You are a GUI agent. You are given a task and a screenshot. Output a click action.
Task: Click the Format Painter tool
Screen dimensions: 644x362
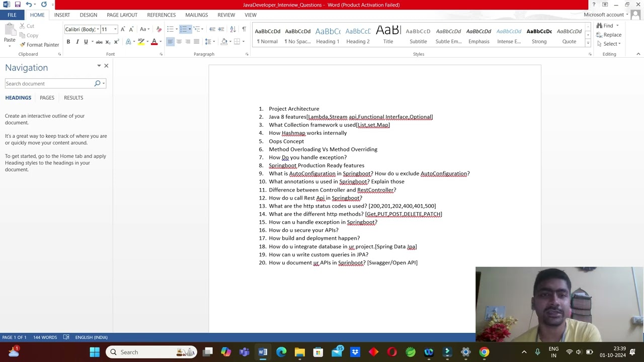(x=39, y=45)
